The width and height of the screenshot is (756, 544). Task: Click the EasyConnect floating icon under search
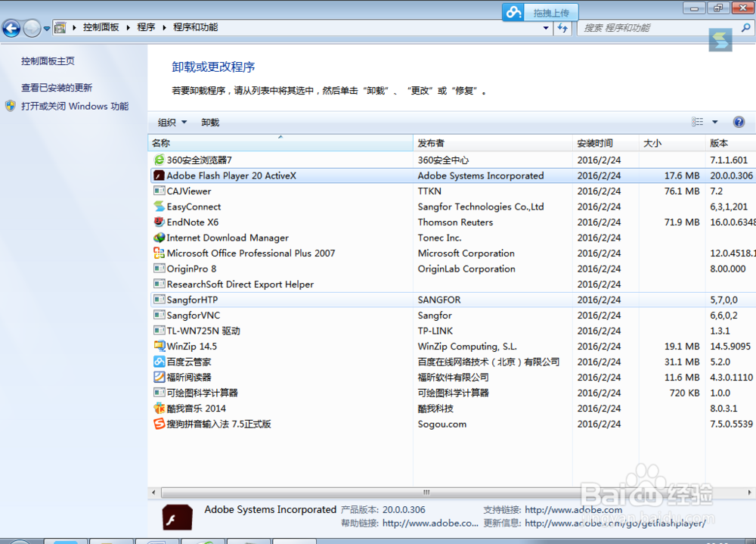(720, 40)
